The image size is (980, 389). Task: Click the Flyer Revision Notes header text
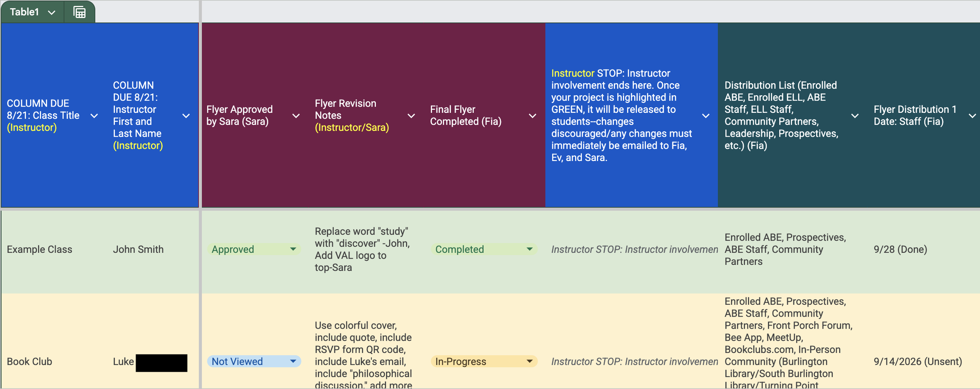point(352,116)
